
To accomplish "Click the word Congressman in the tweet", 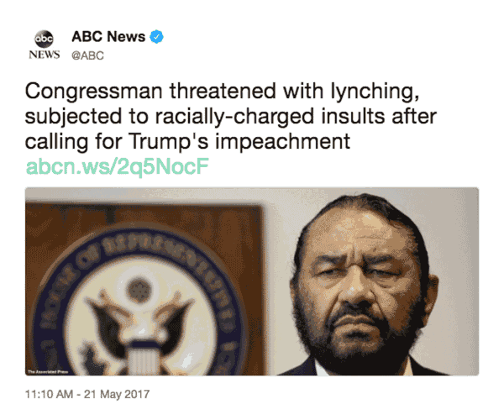I will 94,92.
